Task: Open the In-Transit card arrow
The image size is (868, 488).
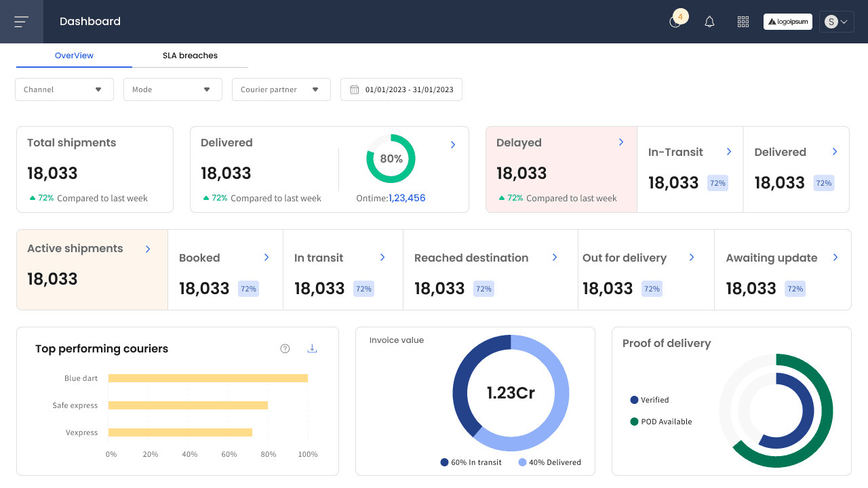Action: (729, 152)
